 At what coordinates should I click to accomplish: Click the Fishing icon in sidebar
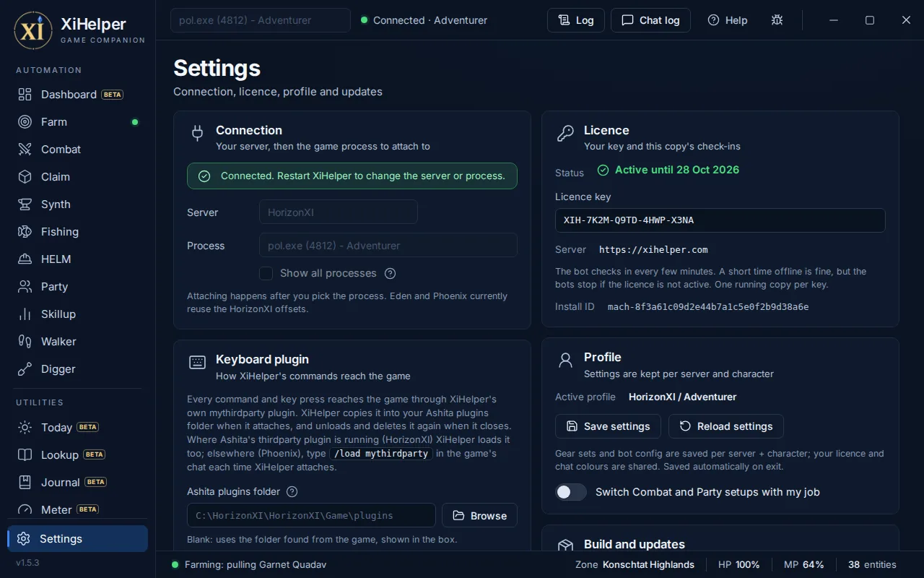[x=25, y=232]
